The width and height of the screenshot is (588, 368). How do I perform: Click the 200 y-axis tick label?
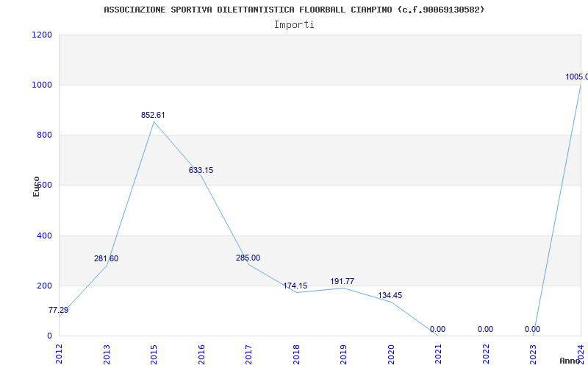tap(44, 286)
